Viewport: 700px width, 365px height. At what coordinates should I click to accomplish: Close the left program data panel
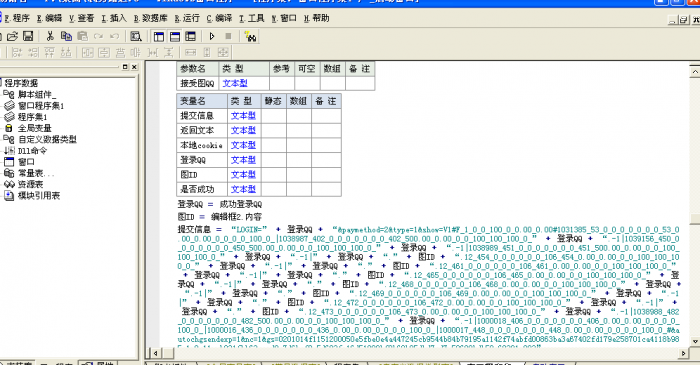[134, 67]
